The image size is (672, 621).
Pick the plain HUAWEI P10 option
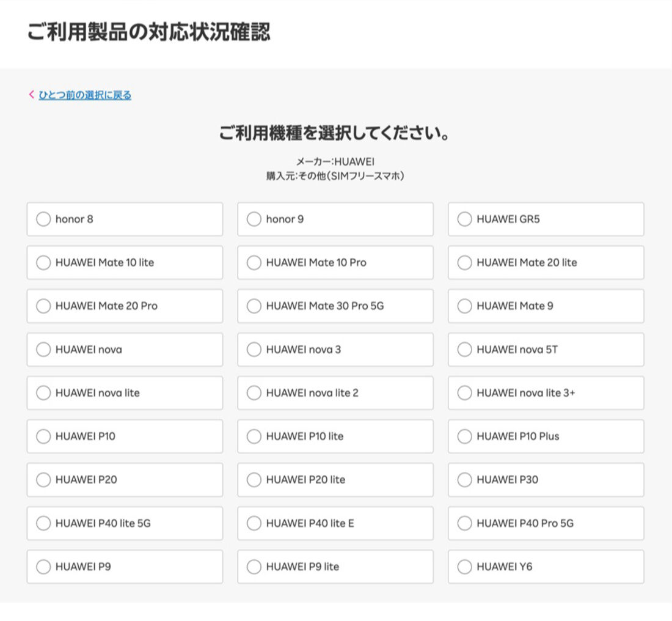coord(125,436)
